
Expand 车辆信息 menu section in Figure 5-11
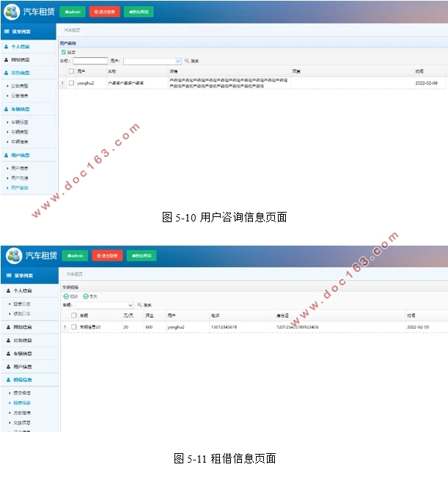click(x=29, y=353)
